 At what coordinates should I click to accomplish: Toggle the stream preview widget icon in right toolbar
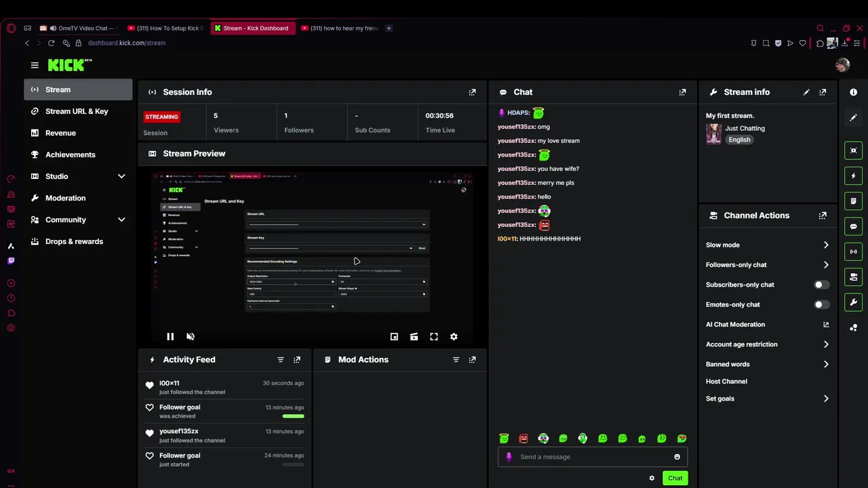point(854,150)
